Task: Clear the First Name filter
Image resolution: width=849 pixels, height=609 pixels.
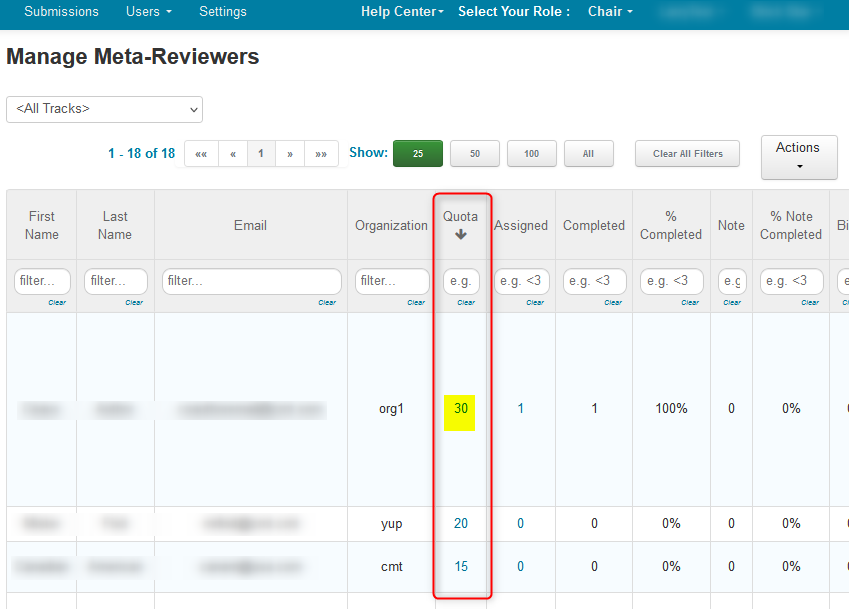Action: 57,303
